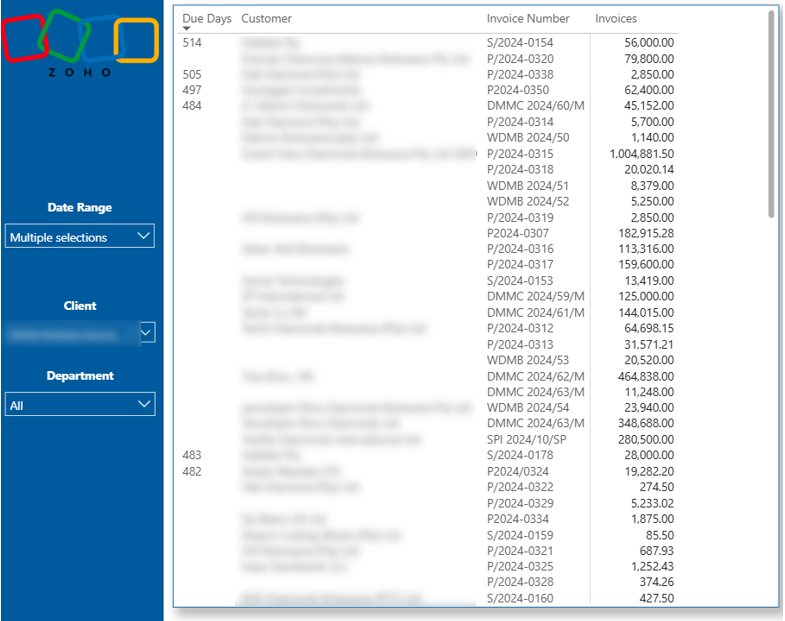This screenshot has height=621, width=785.
Task: Select the Invoice Number column header
Action: (x=528, y=18)
